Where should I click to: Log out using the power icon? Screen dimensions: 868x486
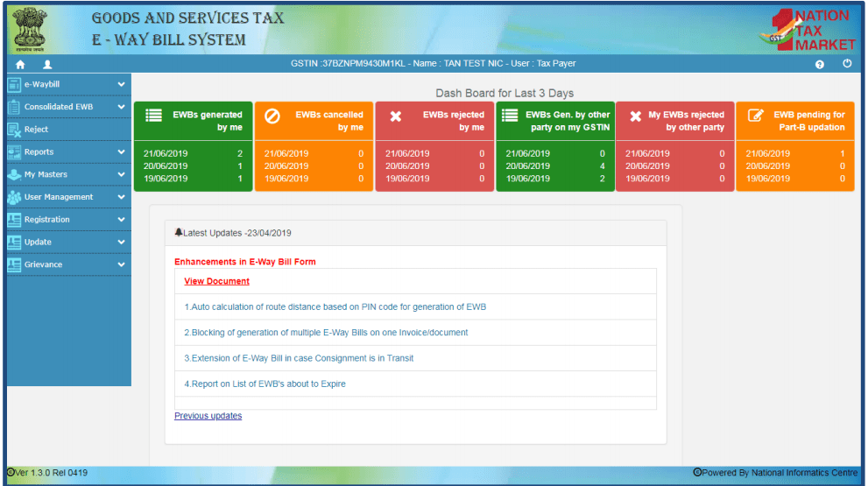(x=847, y=64)
